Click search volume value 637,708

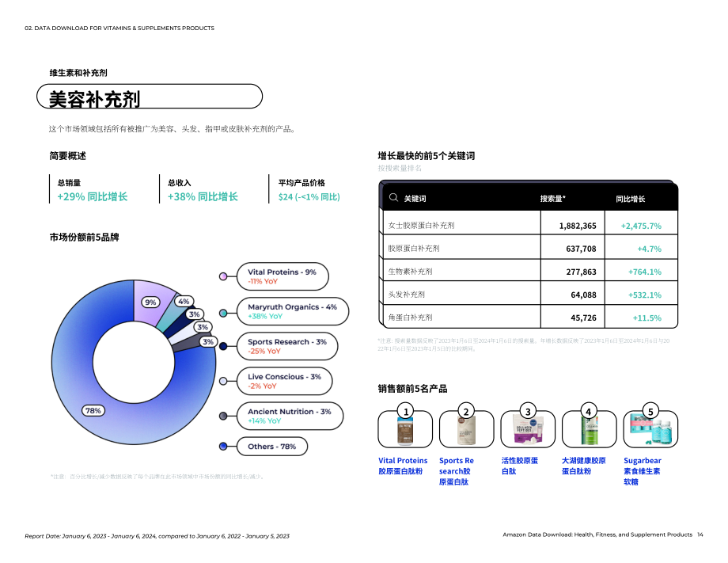(581, 249)
